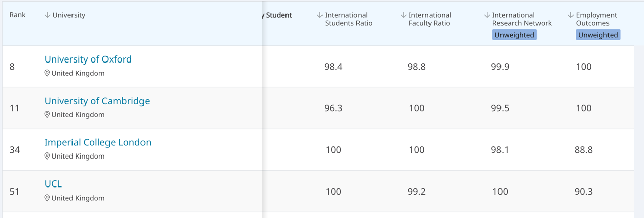The height and width of the screenshot is (218, 644).
Task: Click location pin icon under University of Oxford
Action: (x=47, y=73)
